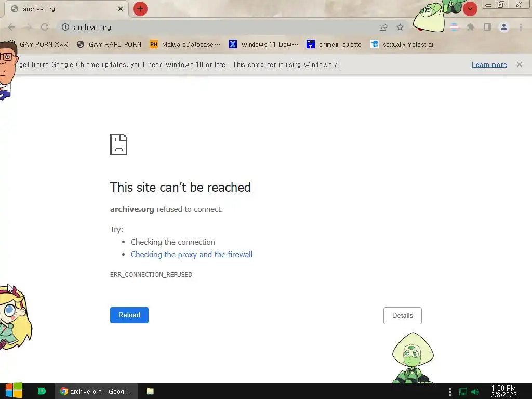This screenshot has height=399, width=532.
Task: Open Checking the proxy and the firewall link
Action: point(192,255)
